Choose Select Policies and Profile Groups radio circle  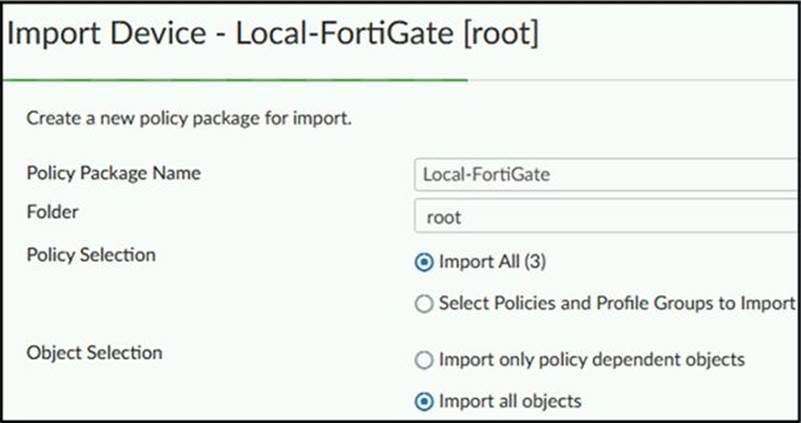[x=424, y=304]
